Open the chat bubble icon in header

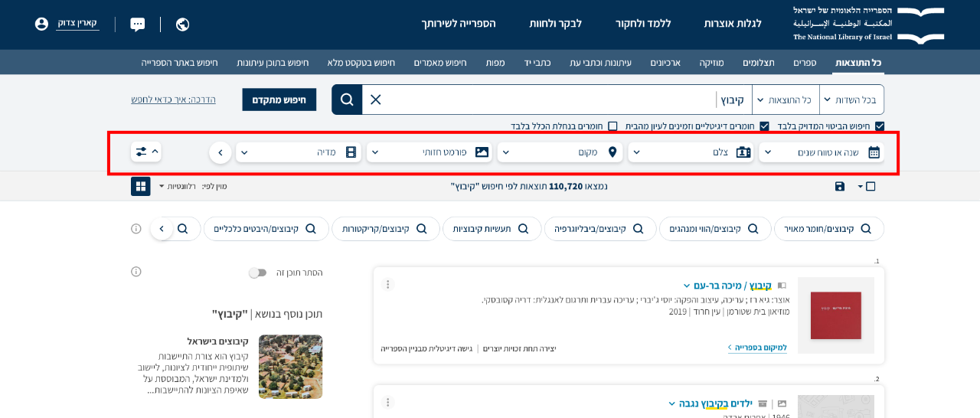coord(138,24)
